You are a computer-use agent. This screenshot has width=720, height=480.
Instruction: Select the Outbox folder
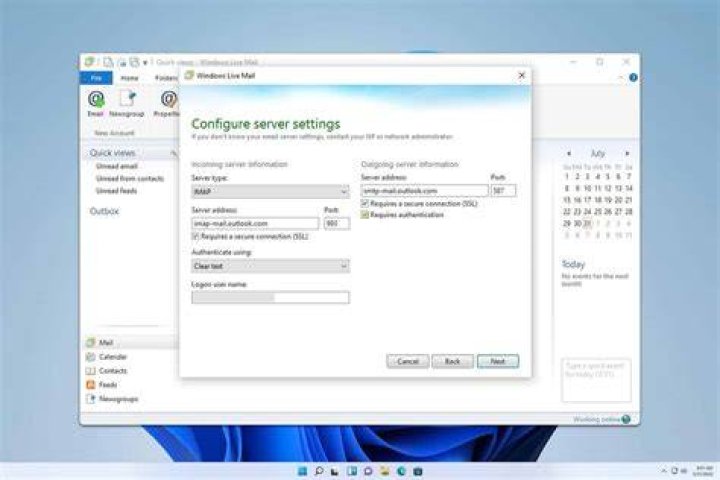point(104,211)
